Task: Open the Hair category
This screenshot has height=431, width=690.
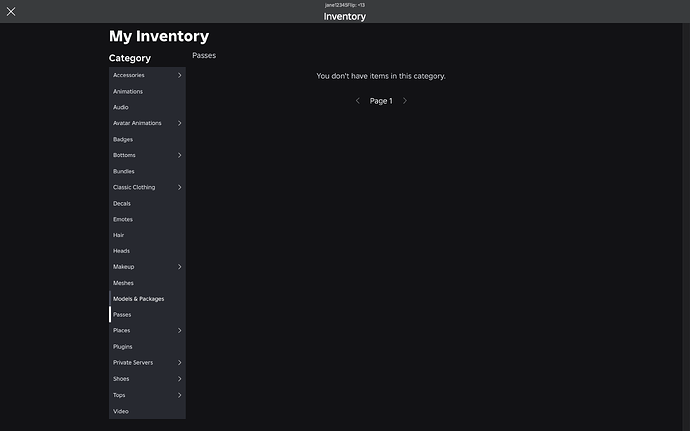Action: pos(147,236)
